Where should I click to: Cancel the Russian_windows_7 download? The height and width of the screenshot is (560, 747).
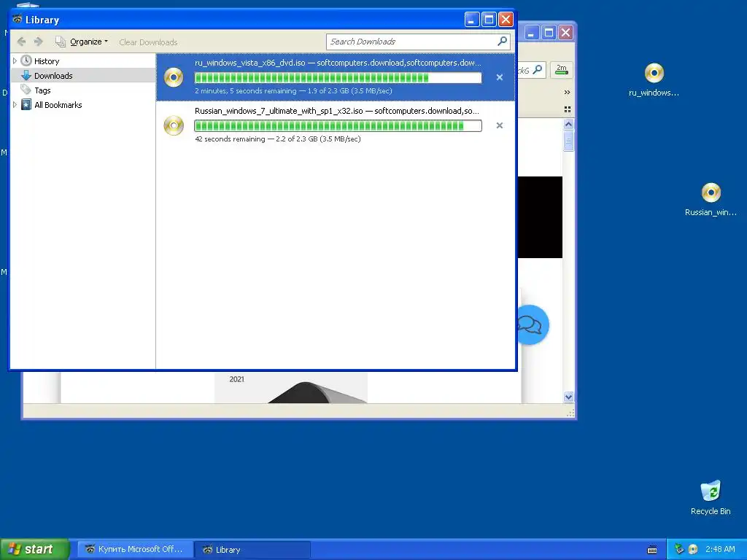pos(499,125)
